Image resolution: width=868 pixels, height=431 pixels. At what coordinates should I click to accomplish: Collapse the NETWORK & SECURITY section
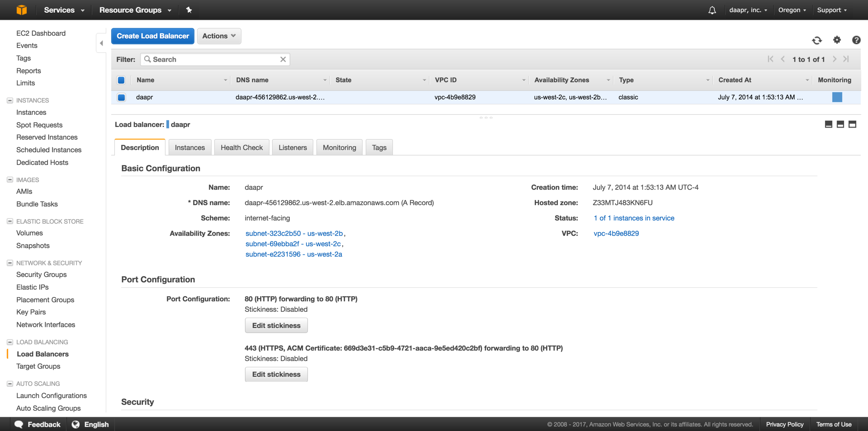[x=10, y=263]
